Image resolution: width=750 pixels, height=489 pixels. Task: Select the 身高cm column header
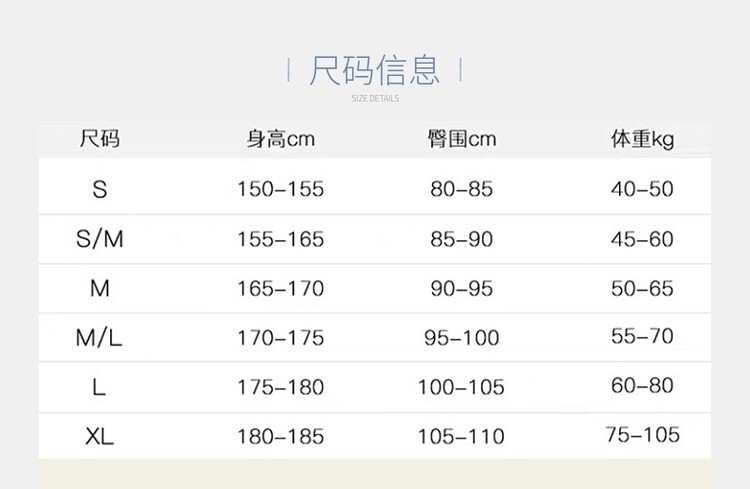(281, 139)
